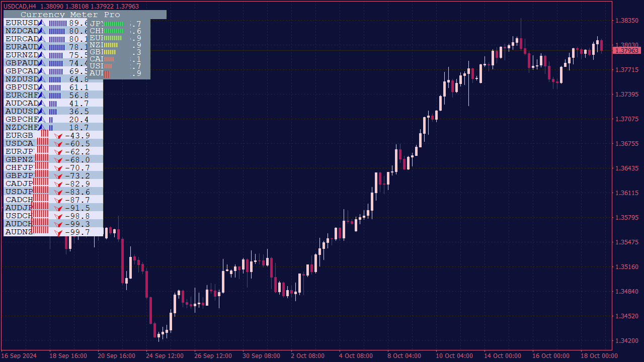Image resolution: width=644 pixels, height=362 pixels.
Task: Select the GBPUSD pair label
Action: tap(22, 87)
